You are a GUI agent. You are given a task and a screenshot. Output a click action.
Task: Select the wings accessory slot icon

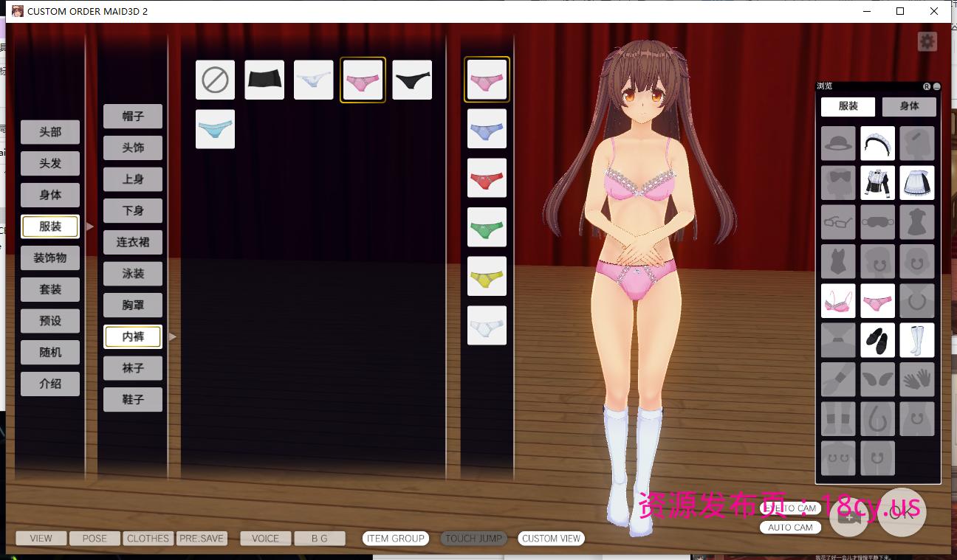pyautogui.click(x=877, y=379)
